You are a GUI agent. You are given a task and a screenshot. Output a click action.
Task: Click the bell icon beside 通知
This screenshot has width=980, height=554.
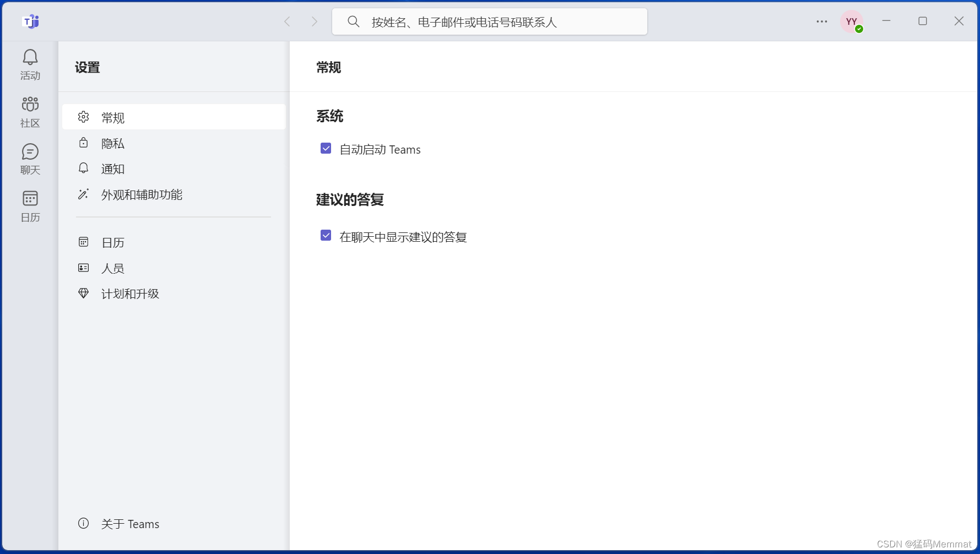click(x=84, y=168)
